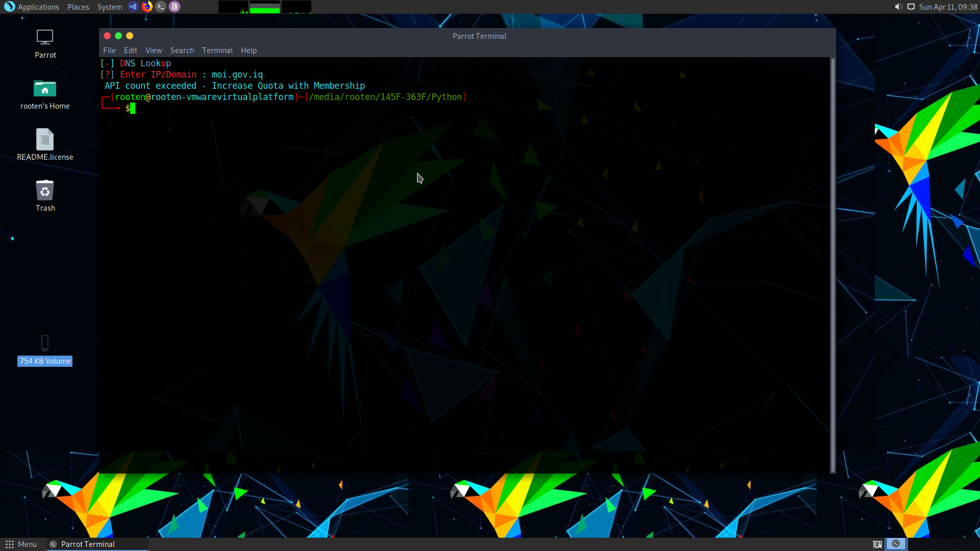Screen dimensions: 980x551
Task: Open the CPU usage monitor graph
Action: tap(233, 7)
